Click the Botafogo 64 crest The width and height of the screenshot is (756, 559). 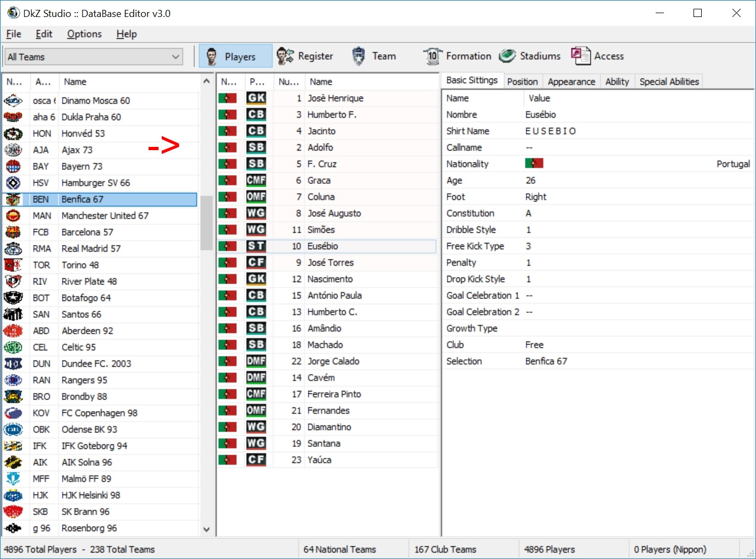click(13, 298)
